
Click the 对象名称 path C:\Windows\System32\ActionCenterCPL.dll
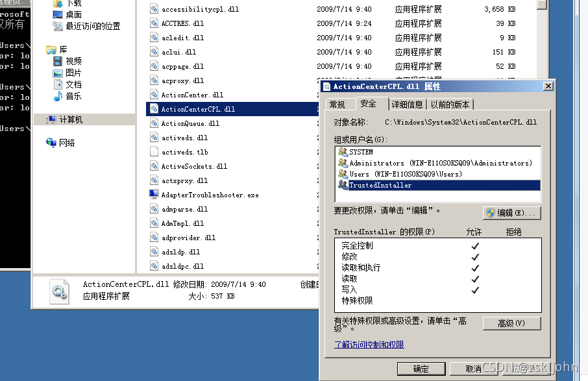pyautogui.click(x=461, y=122)
